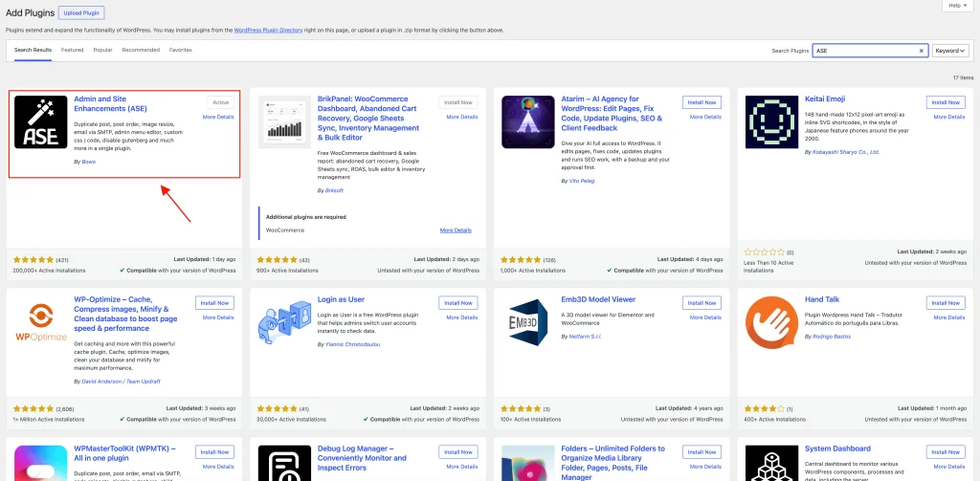980x481 pixels.
Task: Open More Details for Login as User
Action: [462, 317]
